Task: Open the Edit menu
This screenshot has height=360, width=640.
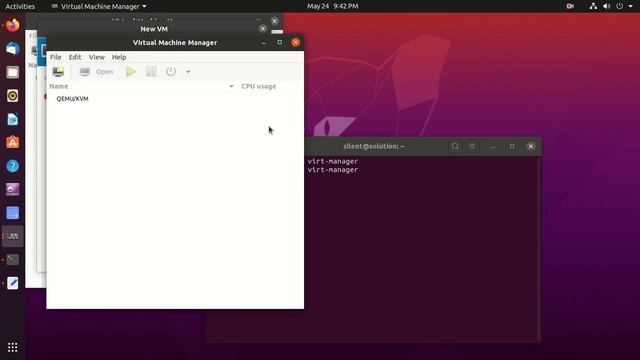Action: [75, 57]
